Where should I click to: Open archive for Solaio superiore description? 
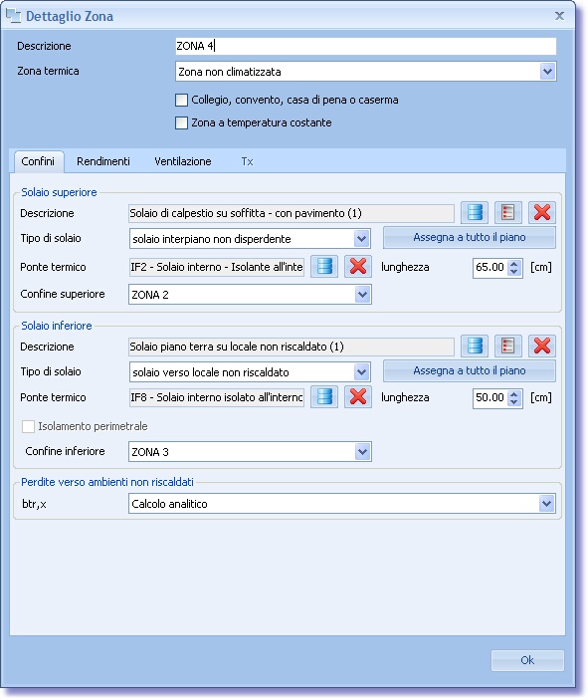[475, 212]
